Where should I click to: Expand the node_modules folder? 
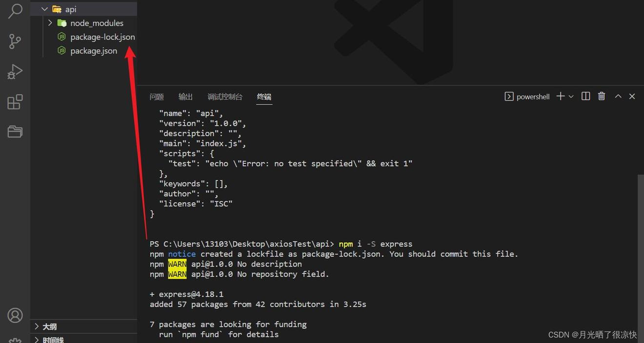coord(50,23)
